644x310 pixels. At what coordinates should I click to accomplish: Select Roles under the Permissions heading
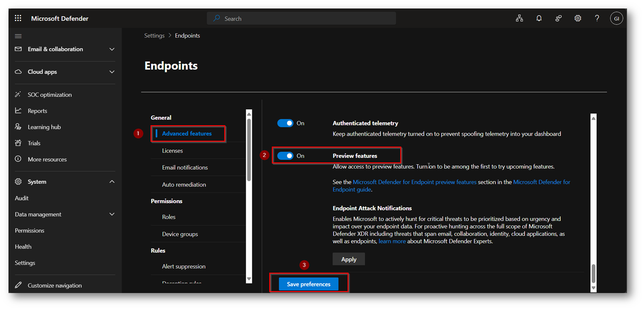pos(169,217)
